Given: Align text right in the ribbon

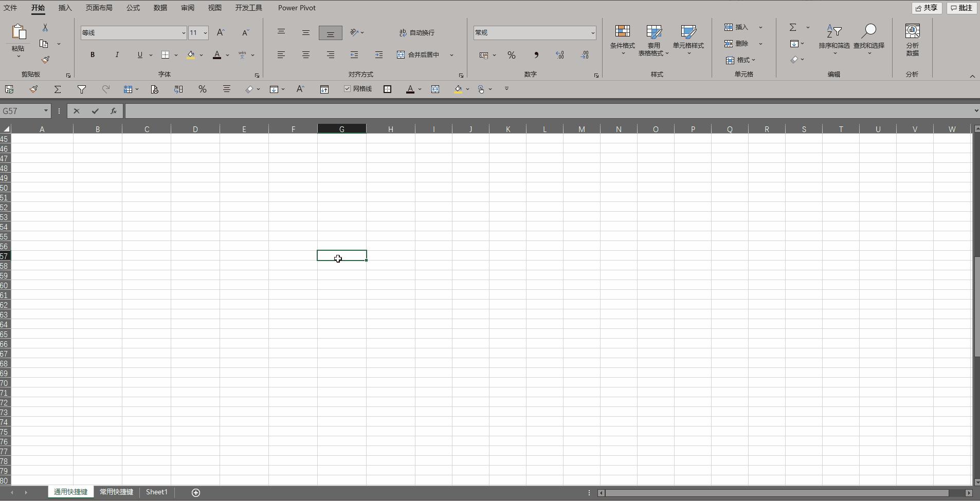Looking at the screenshot, I should point(330,54).
